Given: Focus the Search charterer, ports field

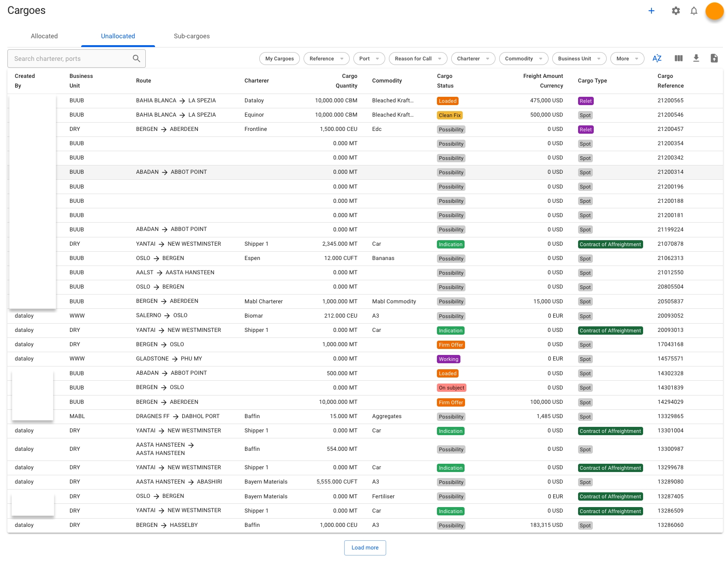Looking at the screenshot, I should click(69, 59).
